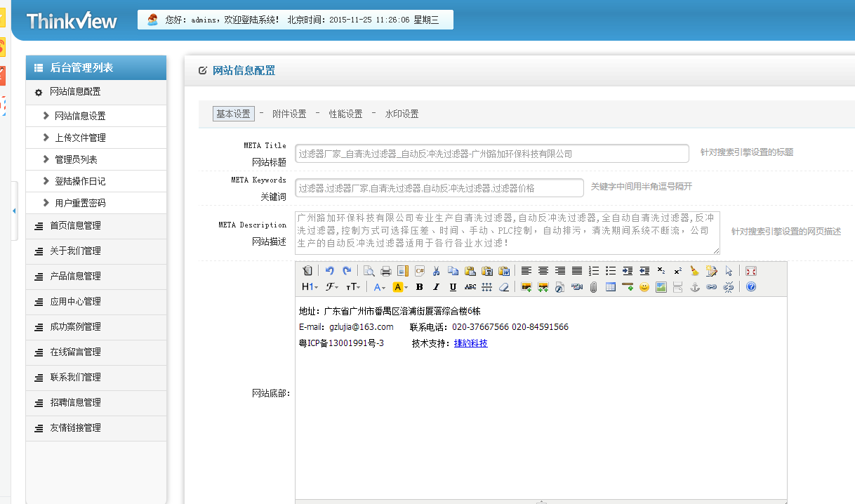Expand the 首页信息管理 sidebar section
The width and height of the screenshot is (855, 504).
click(x=75, y=226)
